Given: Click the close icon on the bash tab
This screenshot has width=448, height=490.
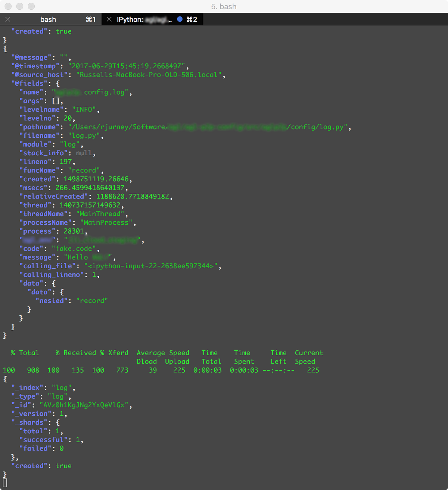Looking at the screenshot, I should 7,19.
